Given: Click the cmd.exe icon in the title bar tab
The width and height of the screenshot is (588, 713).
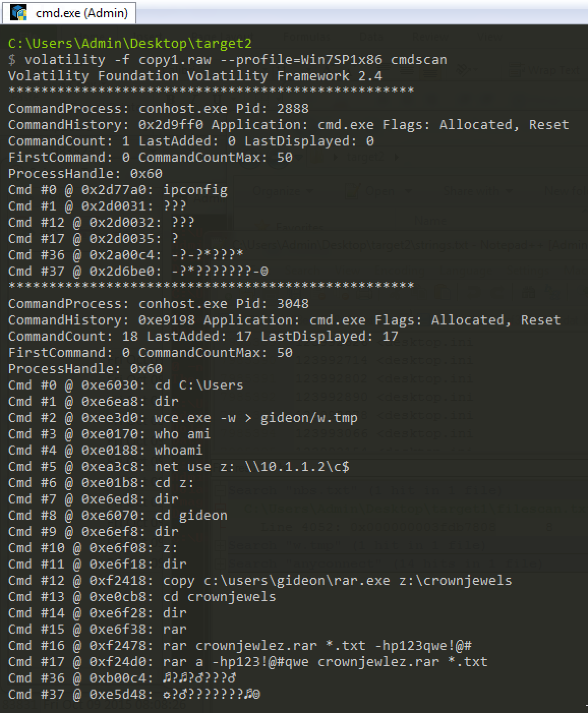Looking at the screenshot, I should point(19,13).
